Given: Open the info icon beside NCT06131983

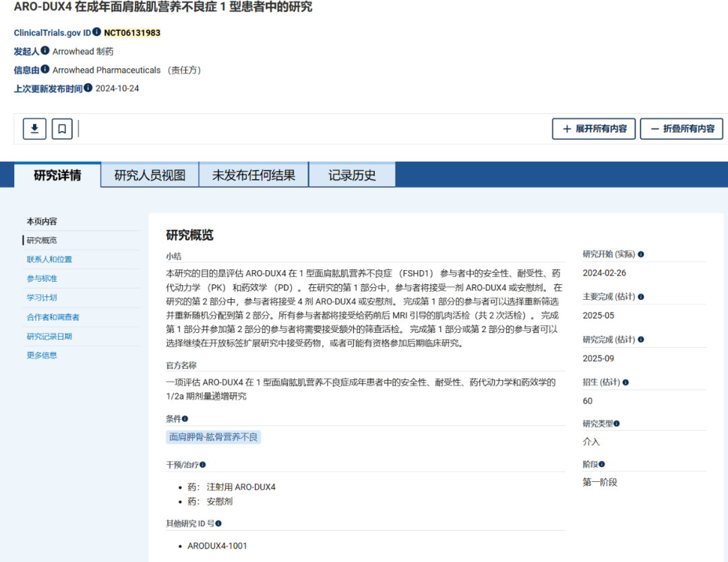Looking at the screenshot, I should [96, 32].
